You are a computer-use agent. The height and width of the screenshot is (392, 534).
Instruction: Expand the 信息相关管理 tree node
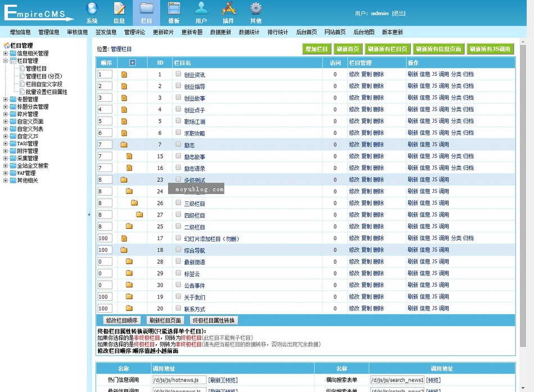[6, 53]
